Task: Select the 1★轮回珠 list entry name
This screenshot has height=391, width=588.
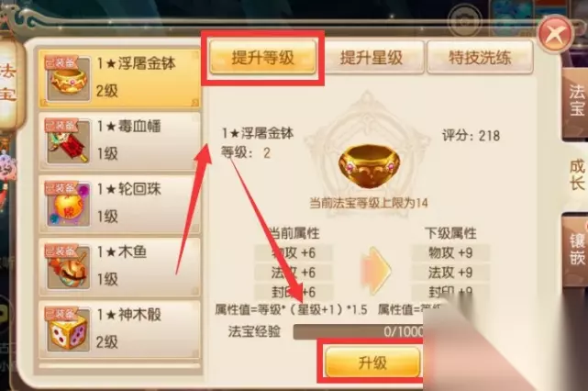Action: click(x=129, y=189)
